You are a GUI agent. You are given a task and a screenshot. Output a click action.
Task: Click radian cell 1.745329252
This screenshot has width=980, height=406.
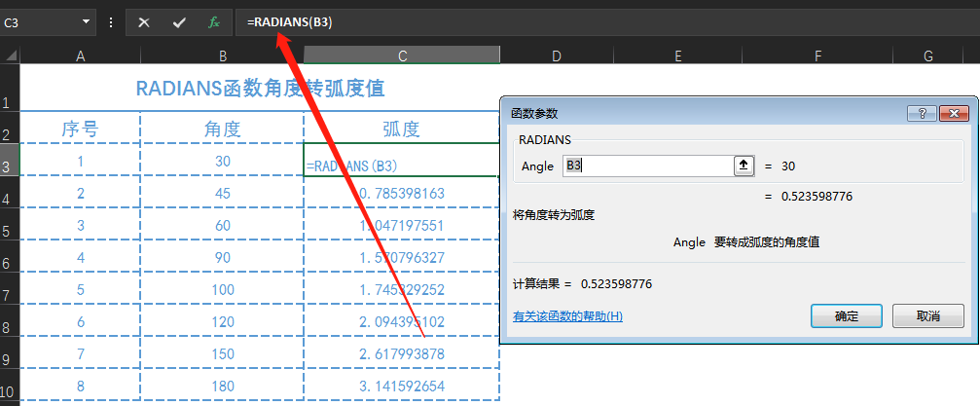pos(401,289)
